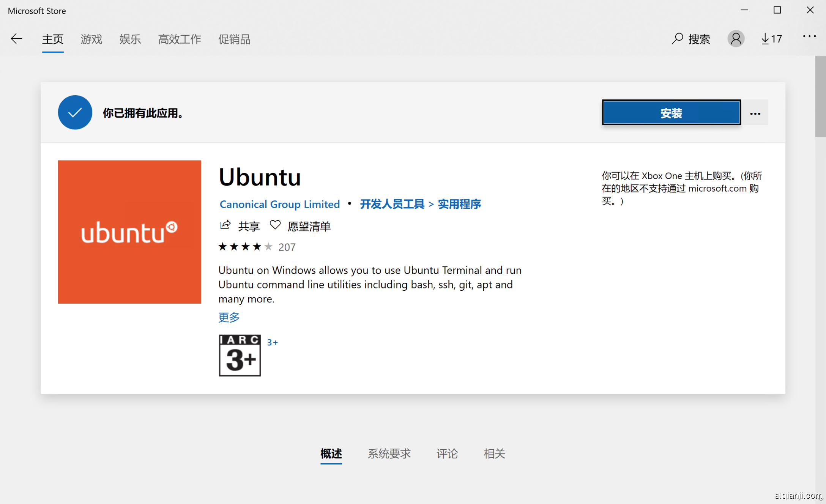Switch to the 游戏 tab
Screen dimensions: 826x504
91,39
